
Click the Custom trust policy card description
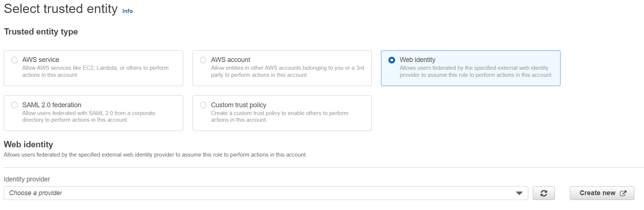coord(279,117)
